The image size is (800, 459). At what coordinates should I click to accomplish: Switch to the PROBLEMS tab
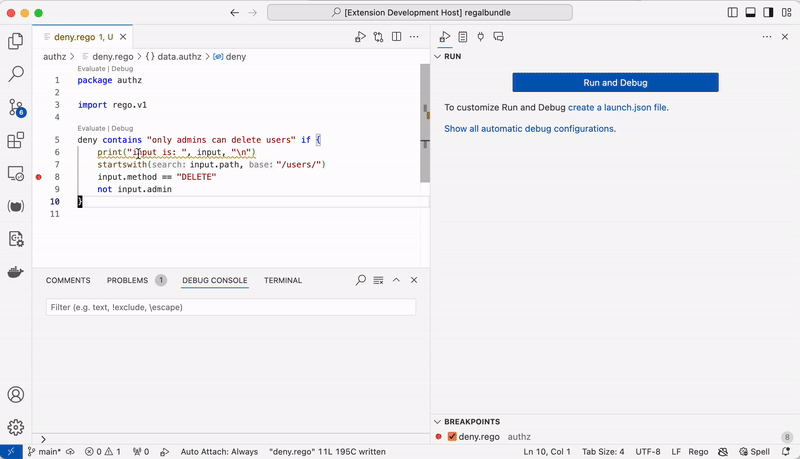click(x=127, y=281)
